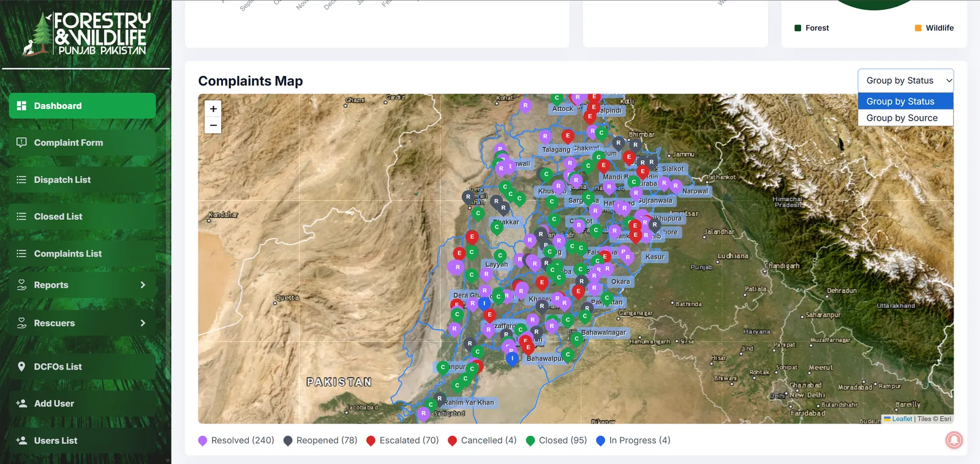Open the Add User page

tap(82, 403)
